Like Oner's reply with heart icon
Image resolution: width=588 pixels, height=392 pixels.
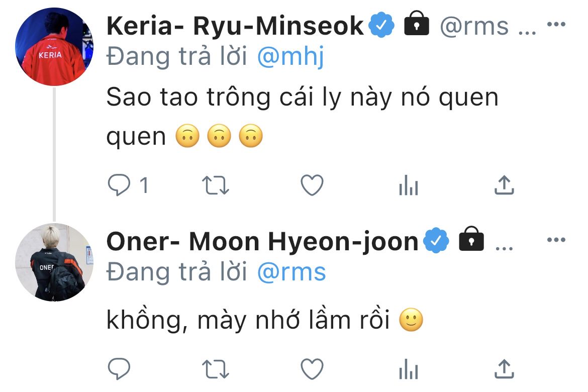click(312, 369)
